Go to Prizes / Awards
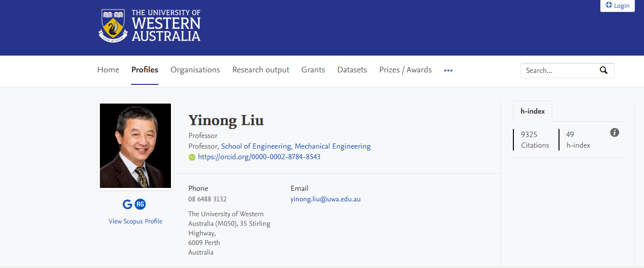Viewport: 644px width, 268px height. 405,70
